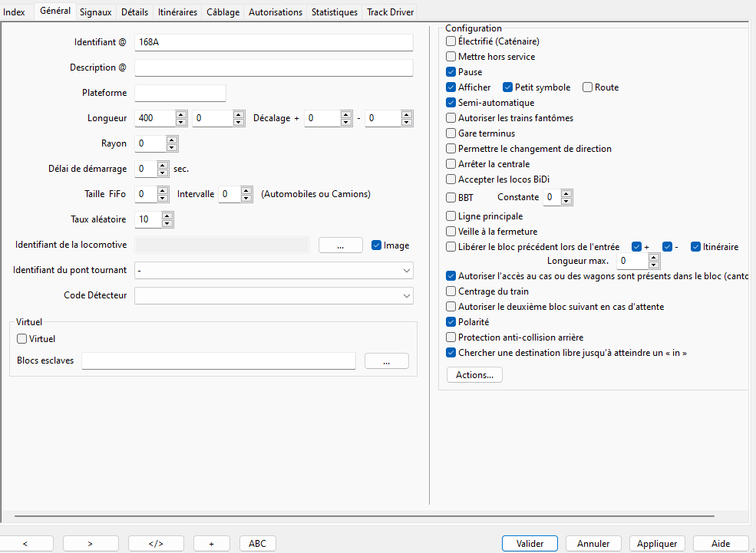Image resolution: width=756 pixels, height=553 pixels.
Task: Check Permettre le changement de direction
Action: coord(451,148)
